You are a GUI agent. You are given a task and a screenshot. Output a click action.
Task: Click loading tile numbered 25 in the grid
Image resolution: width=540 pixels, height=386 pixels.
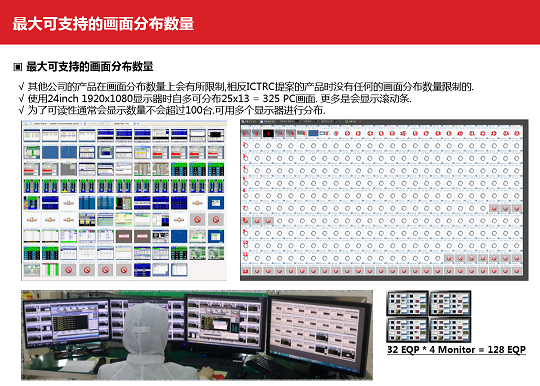coord(517,133)
